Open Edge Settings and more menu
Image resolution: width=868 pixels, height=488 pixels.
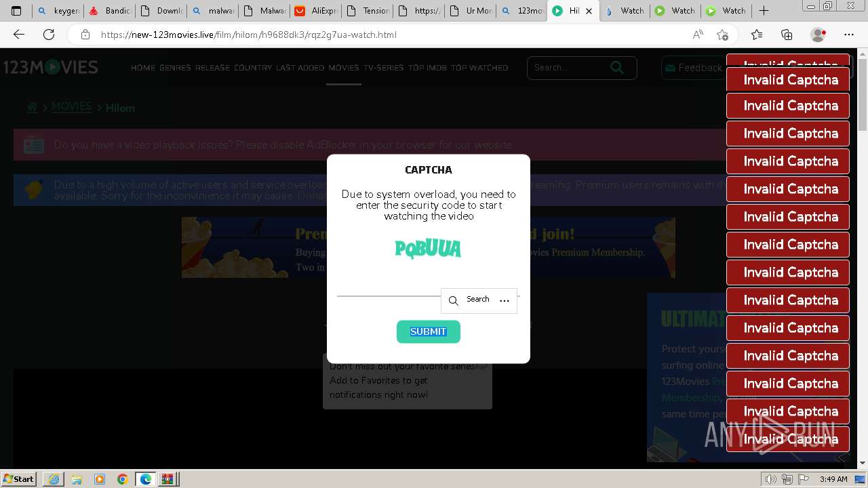(849, 35)
